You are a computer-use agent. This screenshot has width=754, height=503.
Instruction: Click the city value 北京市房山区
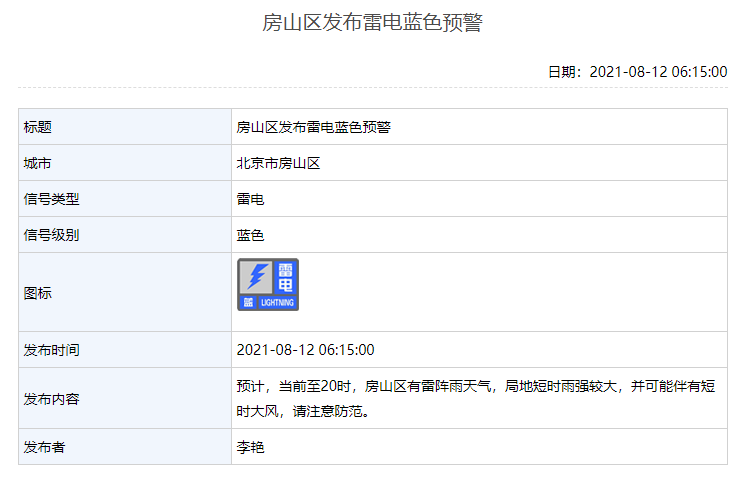[278, 163]
